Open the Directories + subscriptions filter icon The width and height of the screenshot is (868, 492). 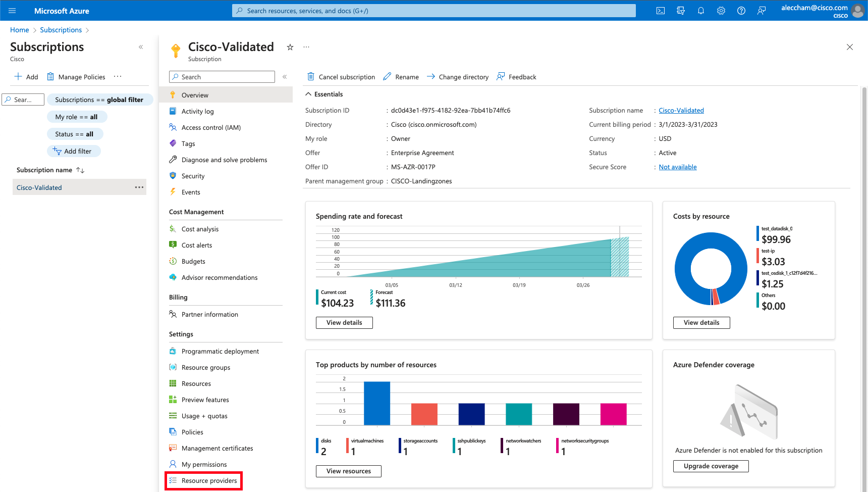point(680,11)
